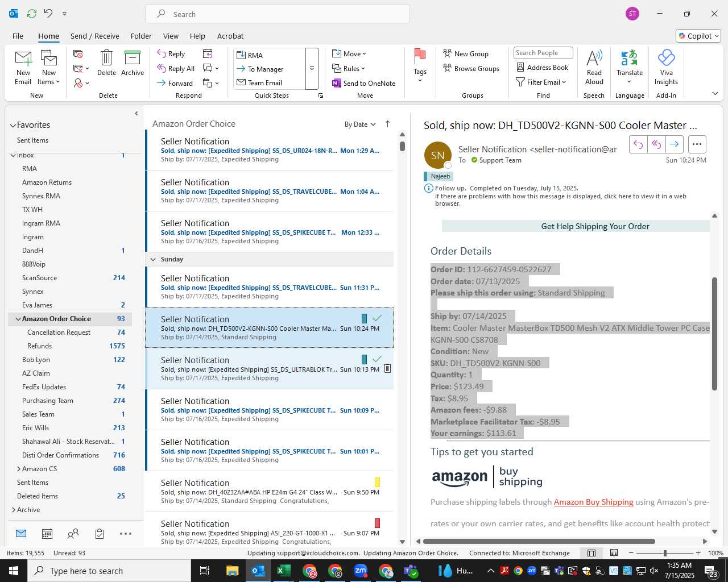Open the Rules dropdown
The width and height of the screenshot is (728, 582).
point(349,69)
